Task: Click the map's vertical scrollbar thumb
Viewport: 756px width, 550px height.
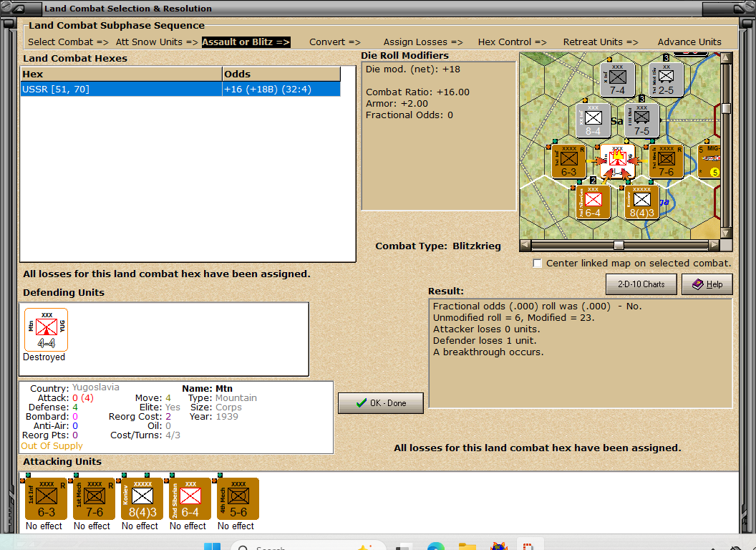Action: click(726, 108)
